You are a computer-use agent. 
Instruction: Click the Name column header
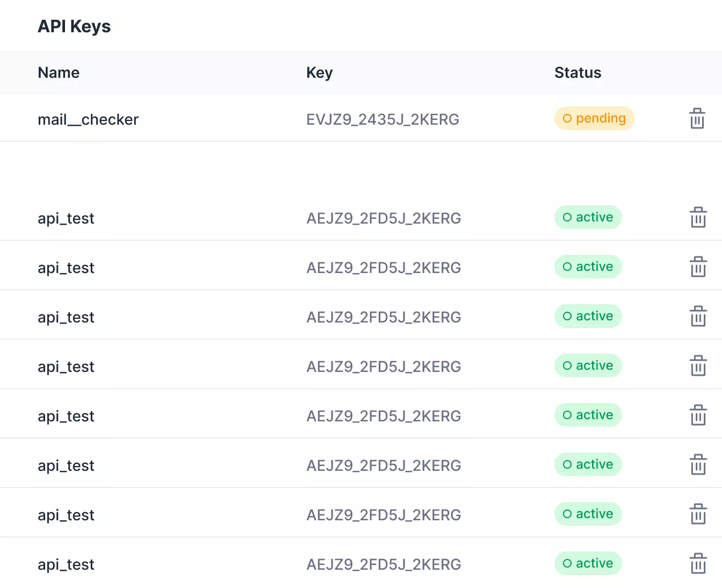click(59, 73)
